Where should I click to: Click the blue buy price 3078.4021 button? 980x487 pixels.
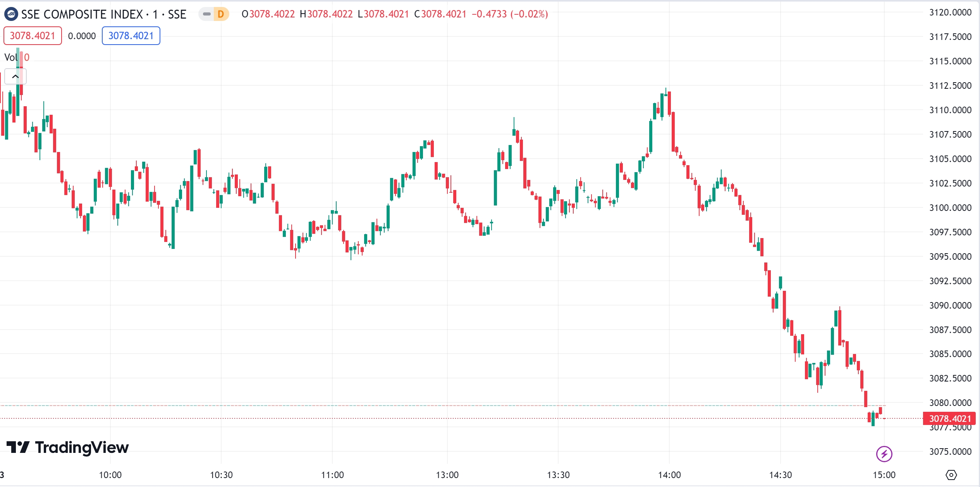pyautogui.click(x=131, y=36)
